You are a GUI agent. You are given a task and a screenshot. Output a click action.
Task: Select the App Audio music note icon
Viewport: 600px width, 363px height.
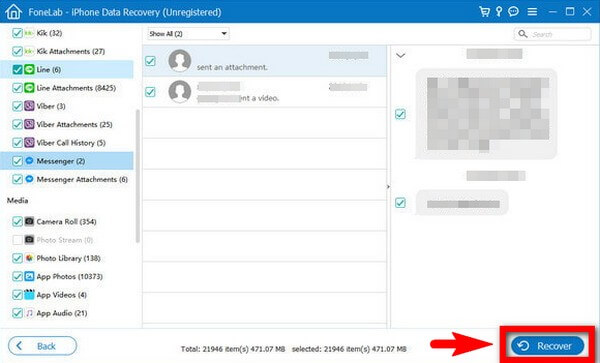[29, 313]
